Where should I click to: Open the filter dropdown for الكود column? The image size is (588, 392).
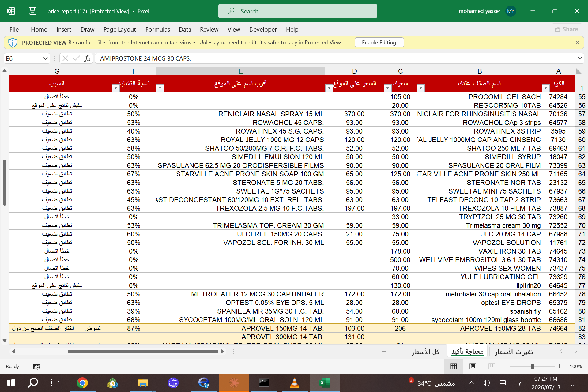click(x=546, y=88)
